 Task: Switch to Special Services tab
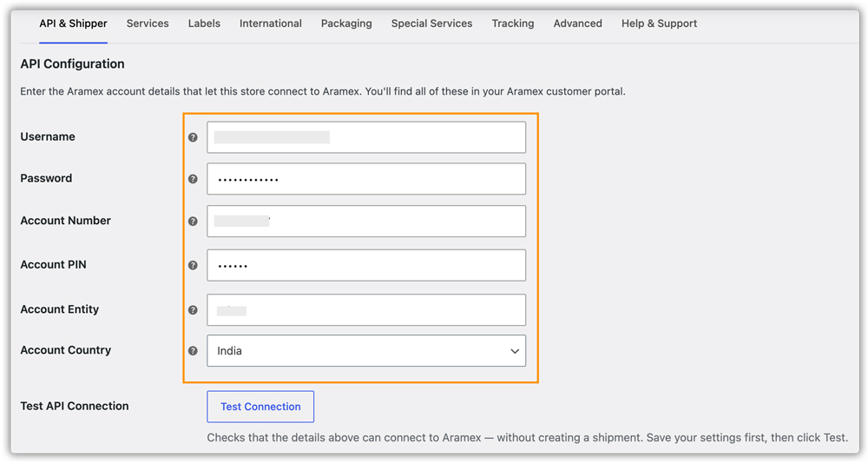(431, 23)
